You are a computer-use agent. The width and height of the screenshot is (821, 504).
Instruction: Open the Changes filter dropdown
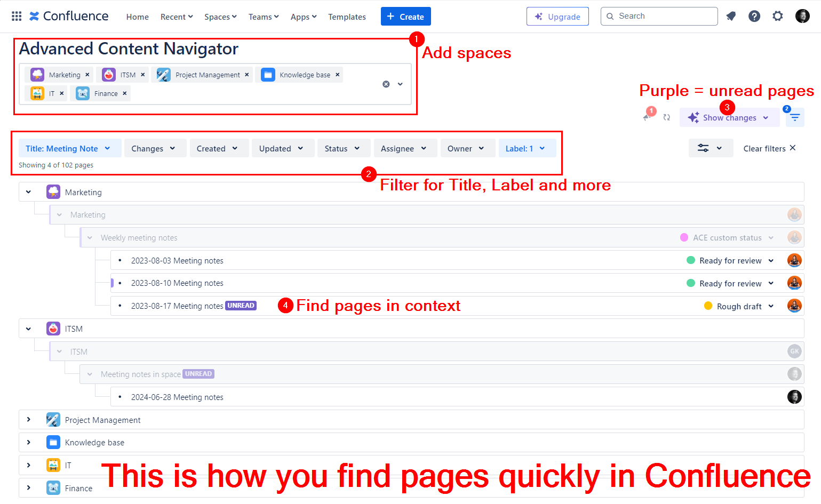coord(155,148)
